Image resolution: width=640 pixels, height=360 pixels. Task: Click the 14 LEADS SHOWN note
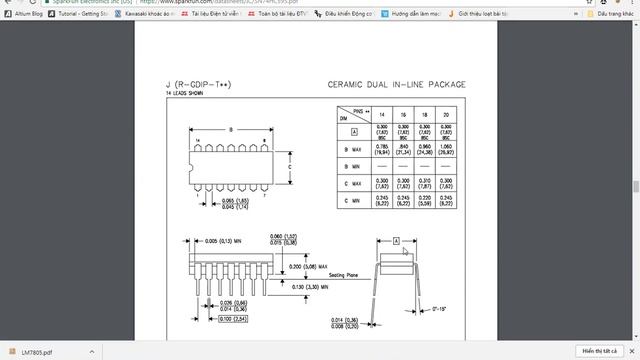(x=184, y=93)
